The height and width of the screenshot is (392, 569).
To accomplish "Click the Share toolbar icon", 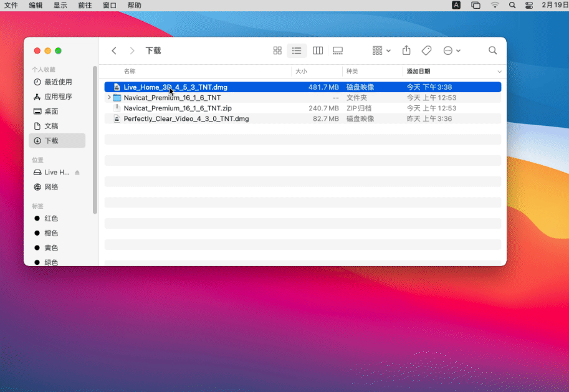I will [406, 50].
